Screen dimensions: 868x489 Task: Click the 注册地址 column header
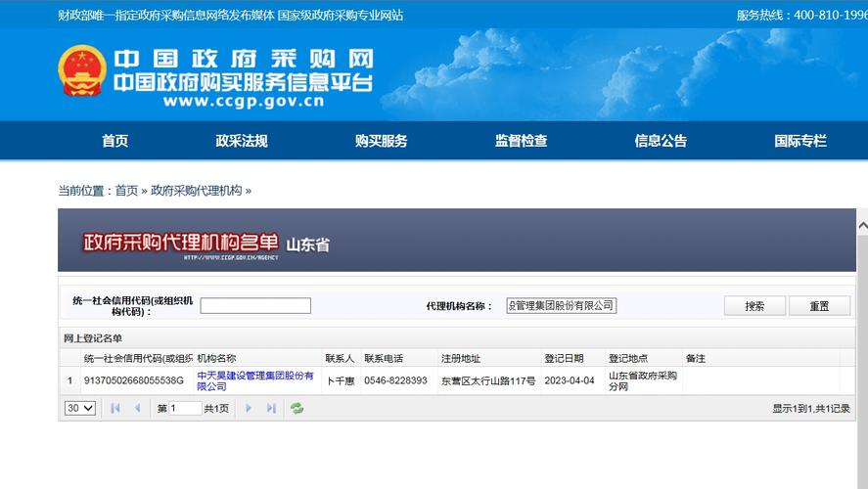461,359
